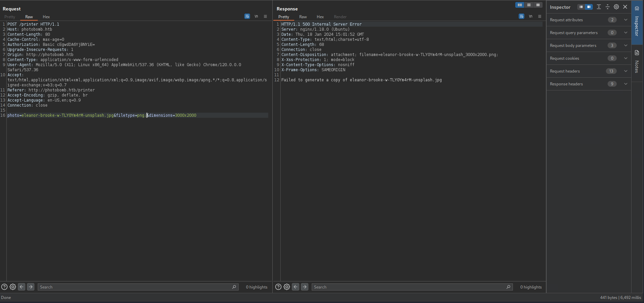Image resolution: width=644 pixels, height=303 pixels.
Task: Click the Request cookies label
Action: (x=564, y=58)
